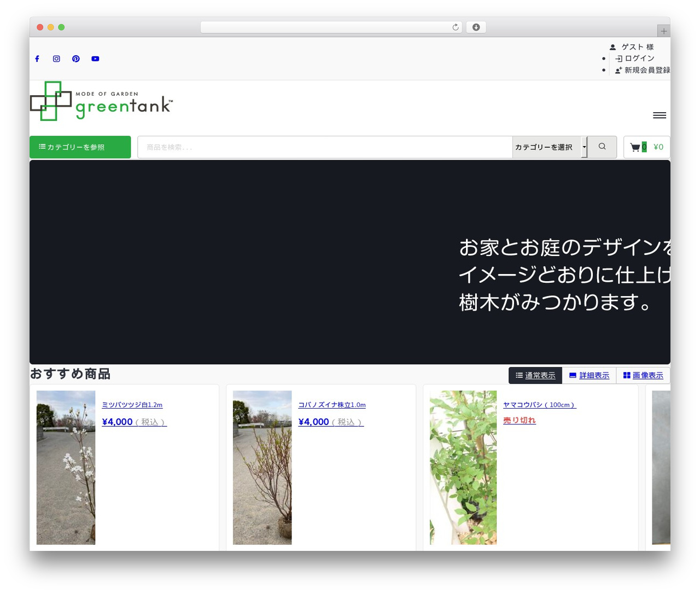Open the コバノズイナ株立1.0m product link

coord(332,405)
